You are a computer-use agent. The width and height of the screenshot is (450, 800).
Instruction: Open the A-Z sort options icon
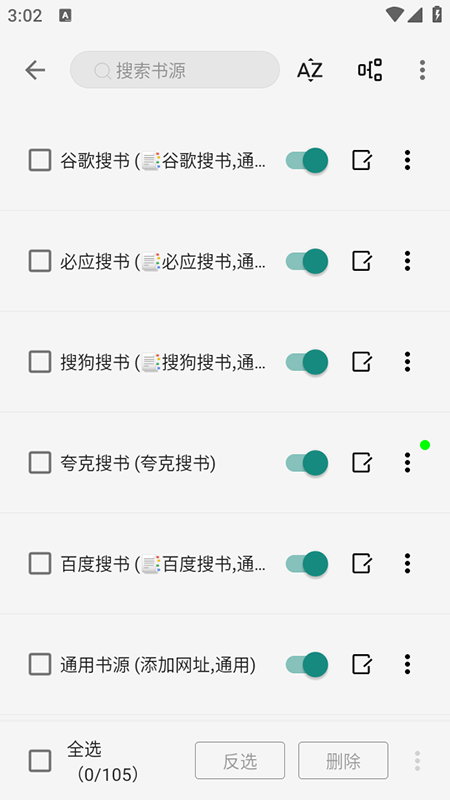(310, 70)
